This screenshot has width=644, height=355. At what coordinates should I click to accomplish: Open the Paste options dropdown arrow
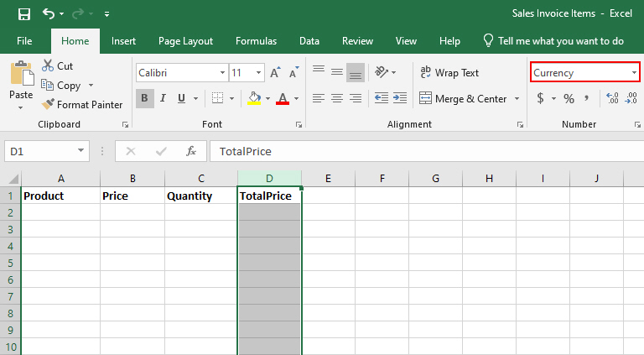[x=20, y=108]
